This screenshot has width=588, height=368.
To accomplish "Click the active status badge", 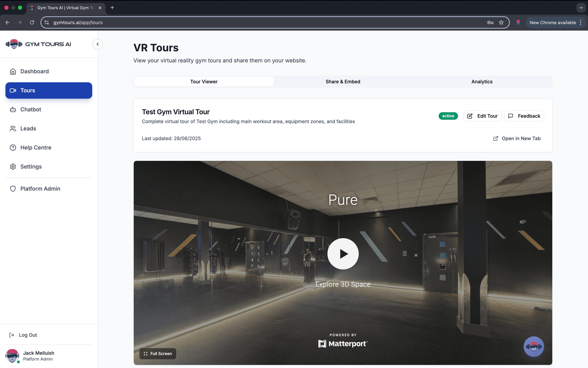I will coord(448,116).
